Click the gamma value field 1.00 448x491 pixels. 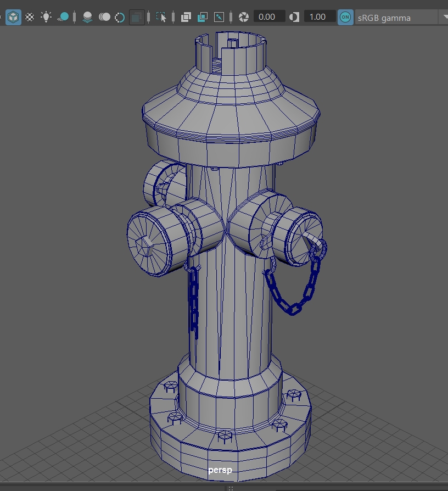pyautogui.click(x=320, y=16)
